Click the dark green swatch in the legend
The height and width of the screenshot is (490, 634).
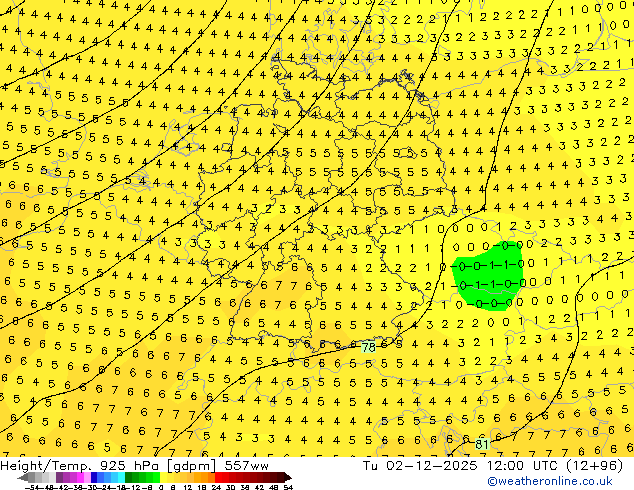pyautogui.click(x=128, y=478)
